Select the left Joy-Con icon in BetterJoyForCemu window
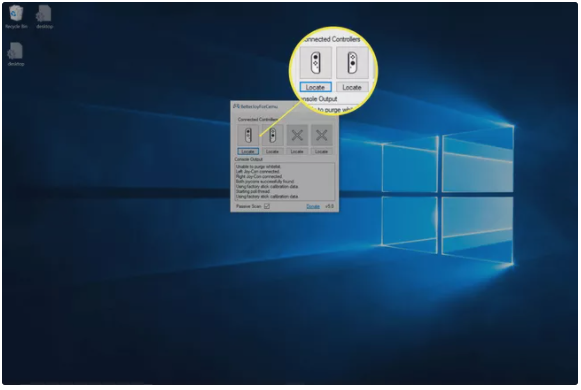Image resolution: width=581 pixels, height=390 pixels. pos(248,135)
